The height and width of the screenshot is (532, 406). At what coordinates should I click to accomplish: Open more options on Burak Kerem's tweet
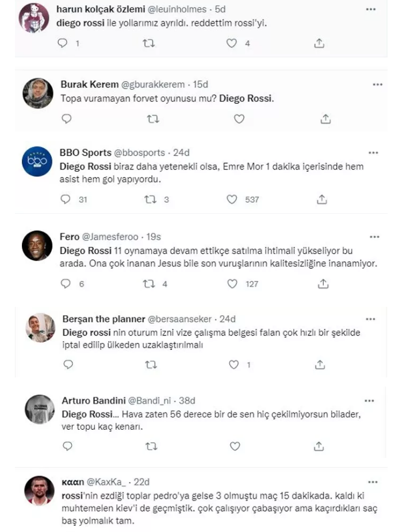click(377, 84)
